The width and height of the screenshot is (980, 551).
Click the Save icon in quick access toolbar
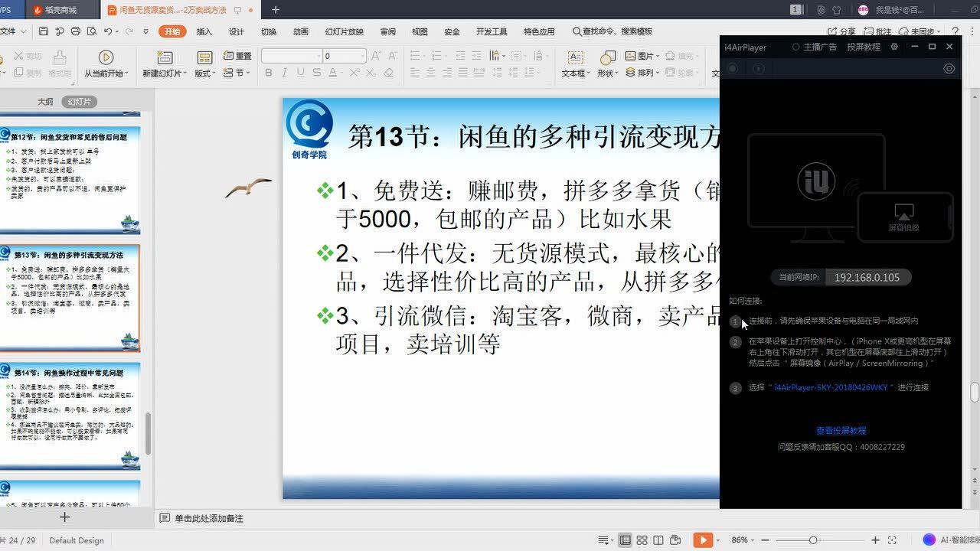[43, 31]
